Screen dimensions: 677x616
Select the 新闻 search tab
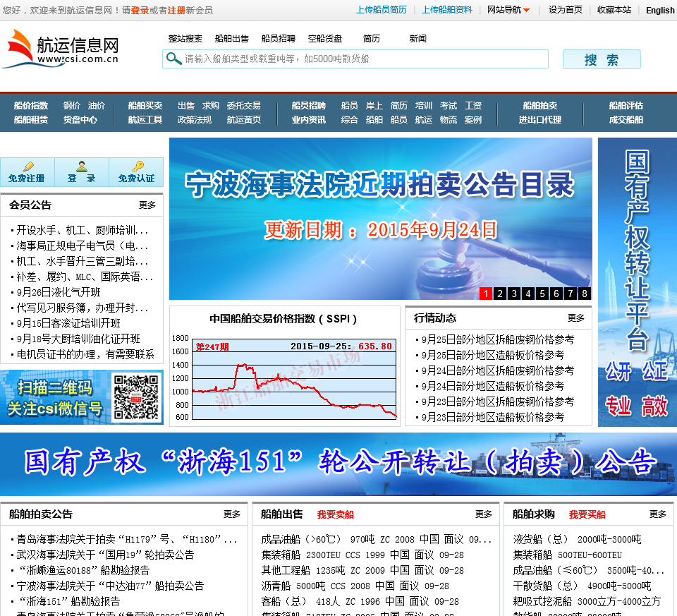tap(418, 38)
